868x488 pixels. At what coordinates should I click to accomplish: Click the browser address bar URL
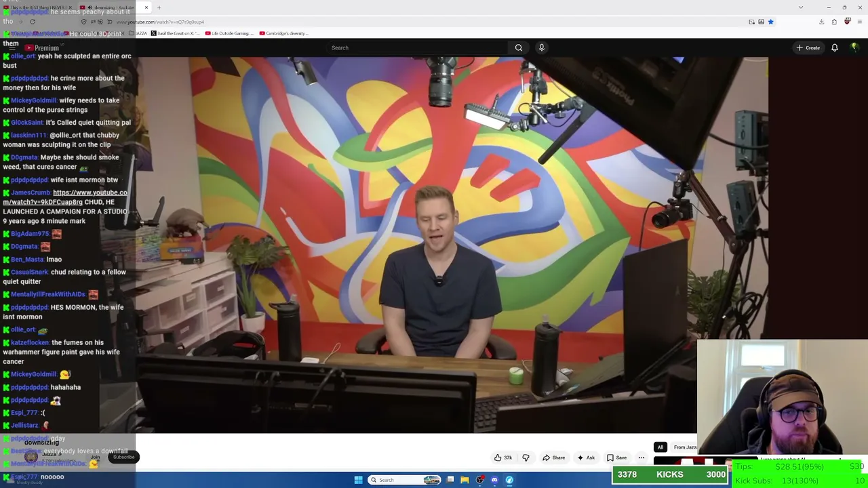click(x=161, y=22)
